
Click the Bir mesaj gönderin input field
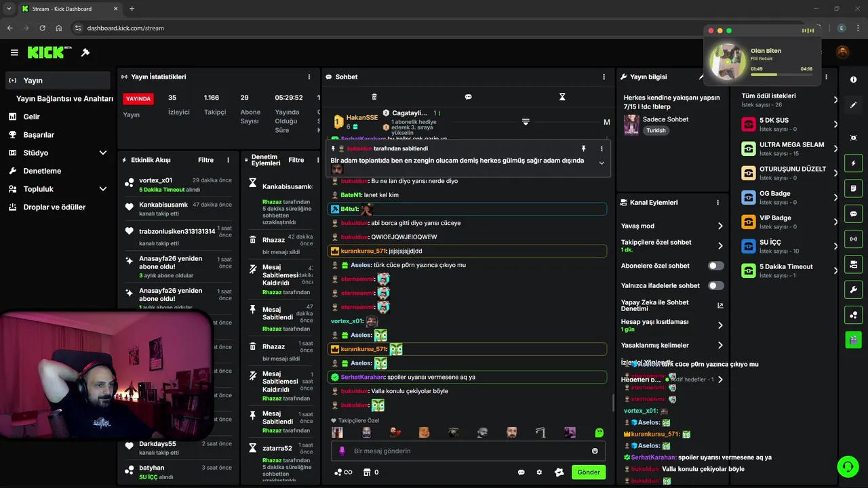pyautogui.click(x=468, y=451)
